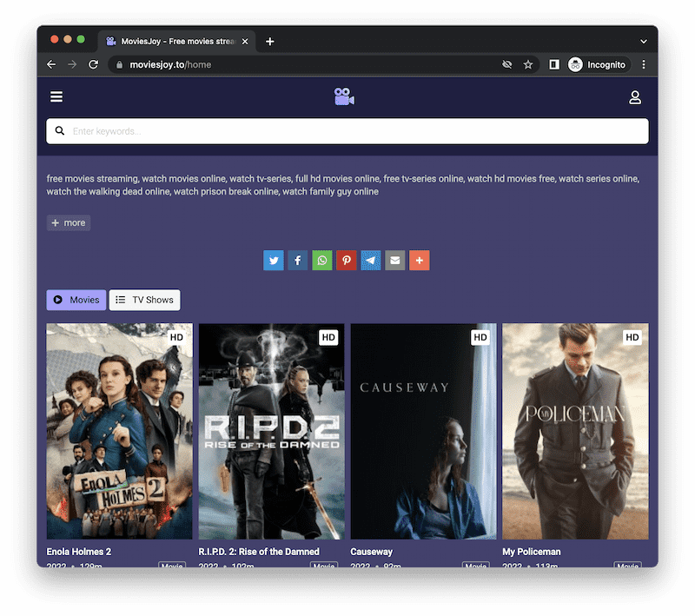This screenshot has width=695, height=616.
Task: Reload the page
Action: click(x=93, y=64)
